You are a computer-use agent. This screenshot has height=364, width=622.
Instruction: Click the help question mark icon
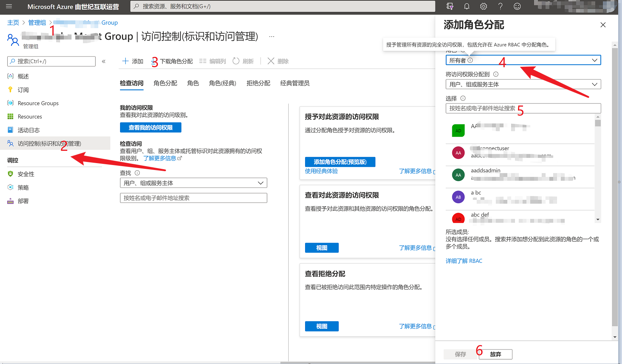pyautogui.click(x=500, y=6)
